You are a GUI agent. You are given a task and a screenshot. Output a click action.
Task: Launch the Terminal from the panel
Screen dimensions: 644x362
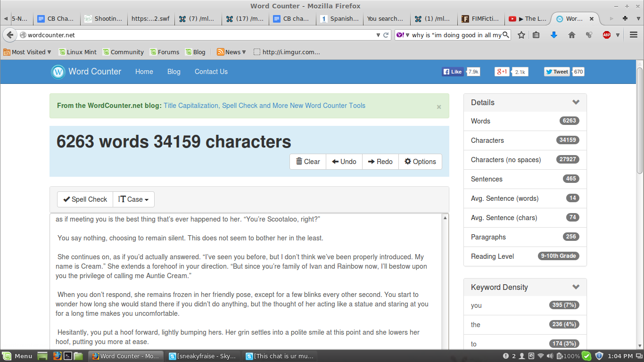point(68,356)
